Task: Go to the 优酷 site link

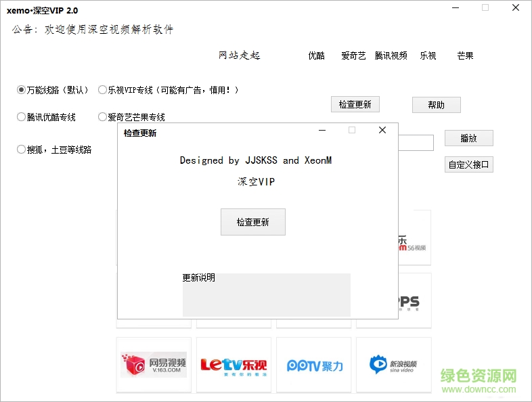Action: 316,55
